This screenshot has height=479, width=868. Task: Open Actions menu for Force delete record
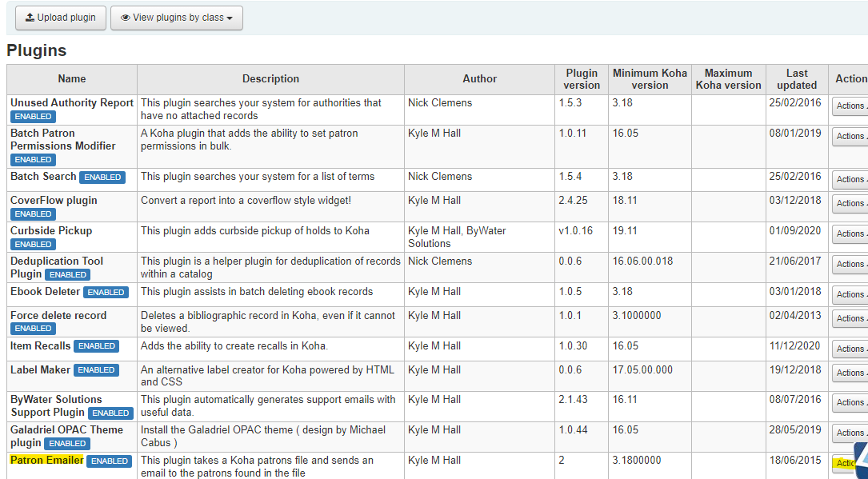pos(850,318)
